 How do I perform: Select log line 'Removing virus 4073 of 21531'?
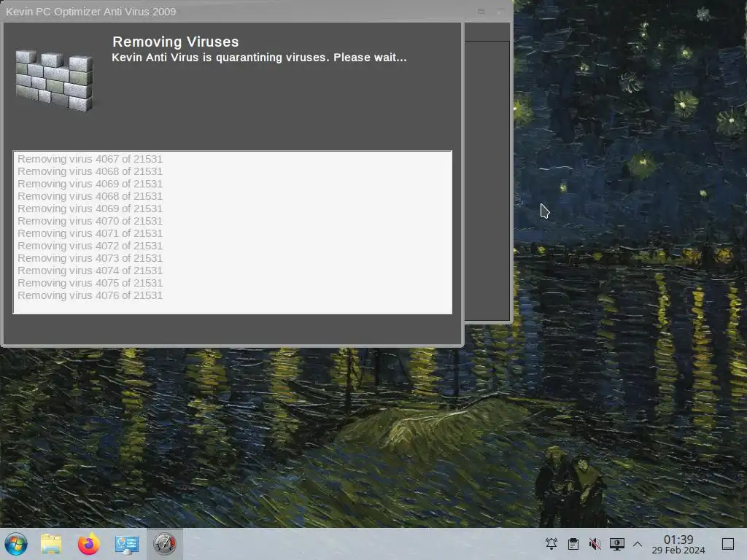pos(90,258)
